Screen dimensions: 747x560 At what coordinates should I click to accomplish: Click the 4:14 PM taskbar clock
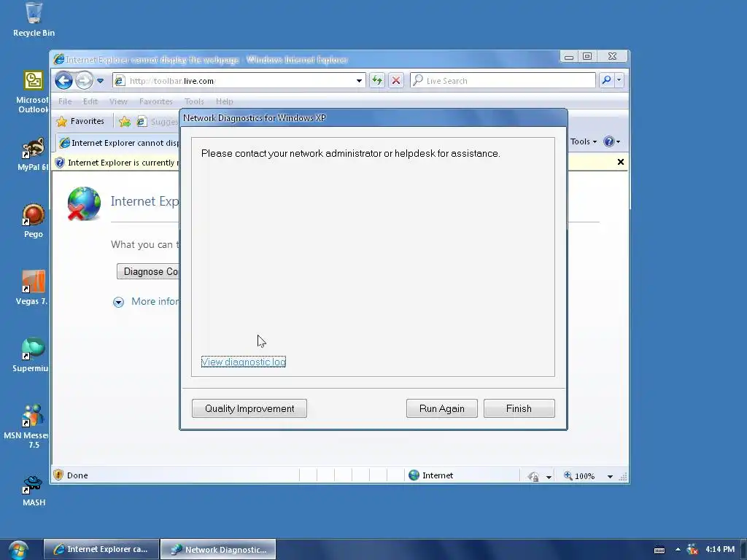pyautogui.click(x=720, y=549)
